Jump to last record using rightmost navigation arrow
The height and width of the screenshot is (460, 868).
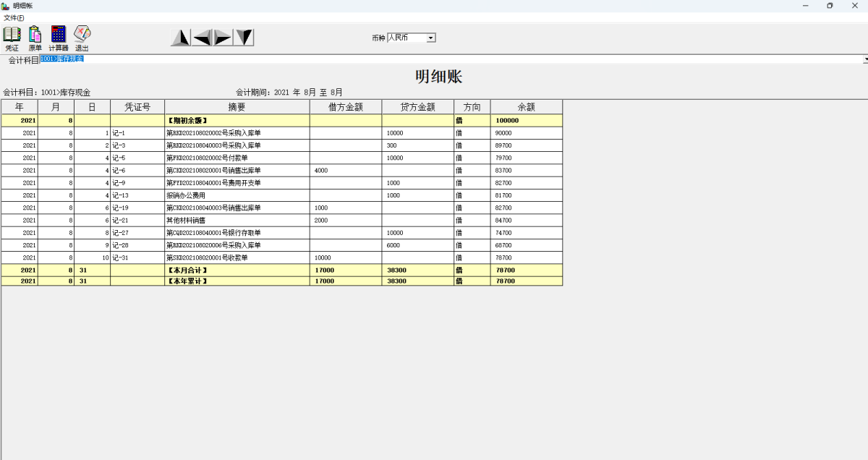(x=244, y=36)
